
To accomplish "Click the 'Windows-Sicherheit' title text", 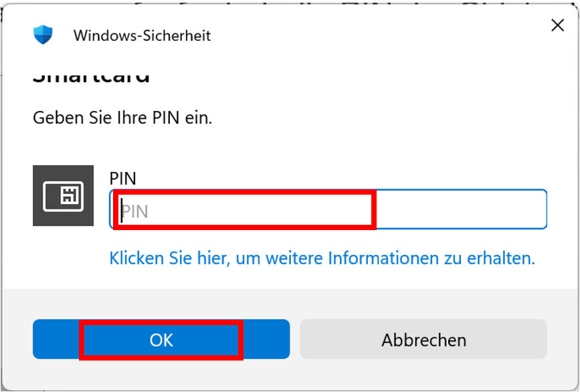I will click(x=142, y=35).
